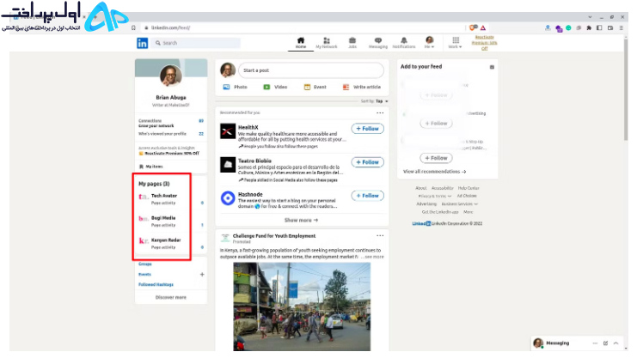637x364 pixels.
Task: Compose a new message from Messaging bar
Action: 605,343
